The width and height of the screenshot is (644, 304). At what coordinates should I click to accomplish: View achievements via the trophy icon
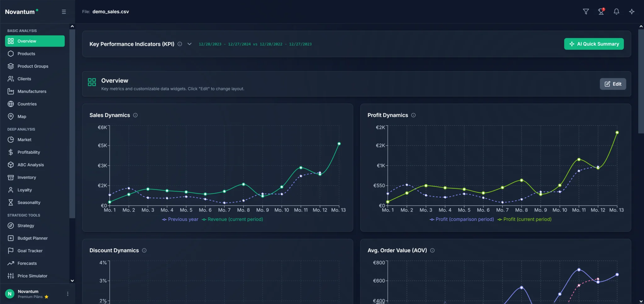click(601, 11)
